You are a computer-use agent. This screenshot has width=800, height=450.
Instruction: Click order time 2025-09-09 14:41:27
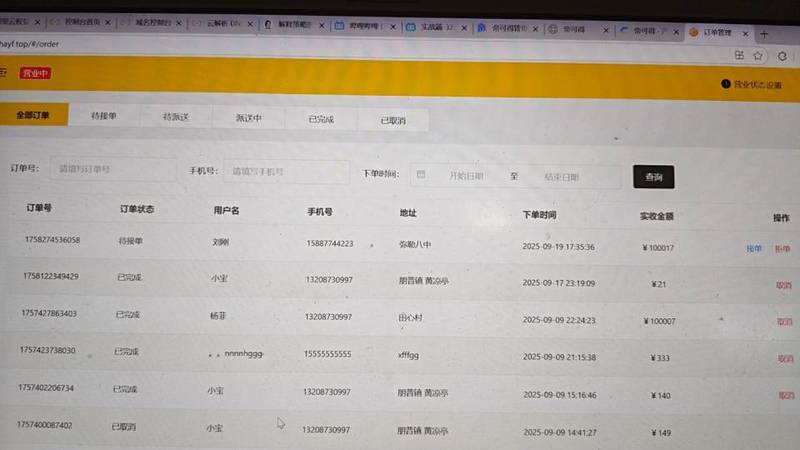point(560,432)
